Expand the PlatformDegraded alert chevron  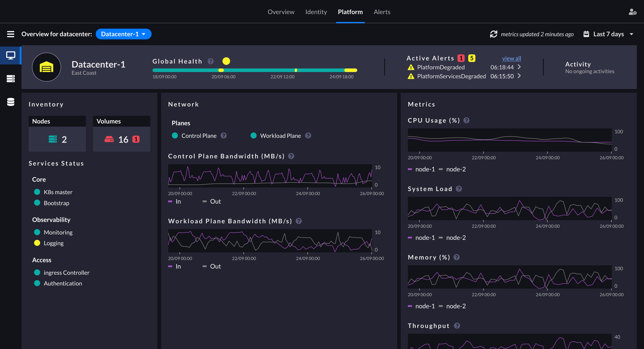point(519,67)
